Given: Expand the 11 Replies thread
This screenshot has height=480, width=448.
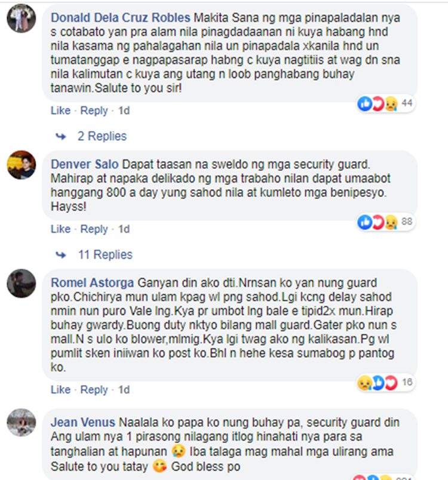Looking at the screenshot, I should tap(105, 255).
